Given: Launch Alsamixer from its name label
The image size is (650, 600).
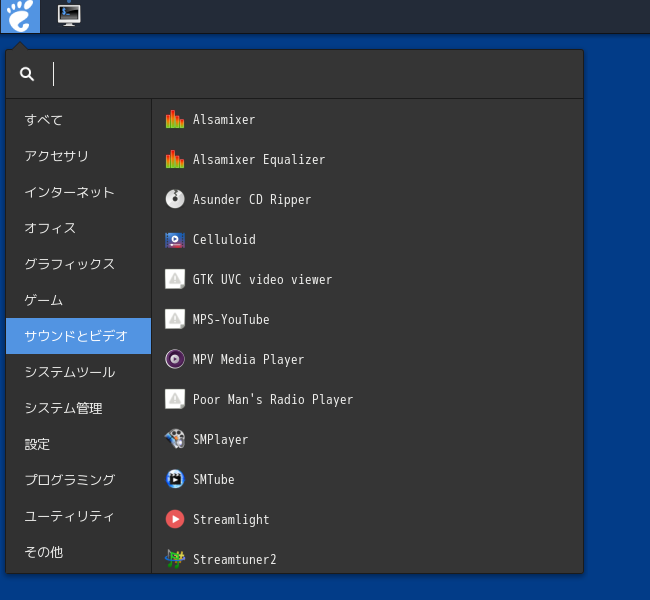Looking at the screenshot, I should (224, 119).
